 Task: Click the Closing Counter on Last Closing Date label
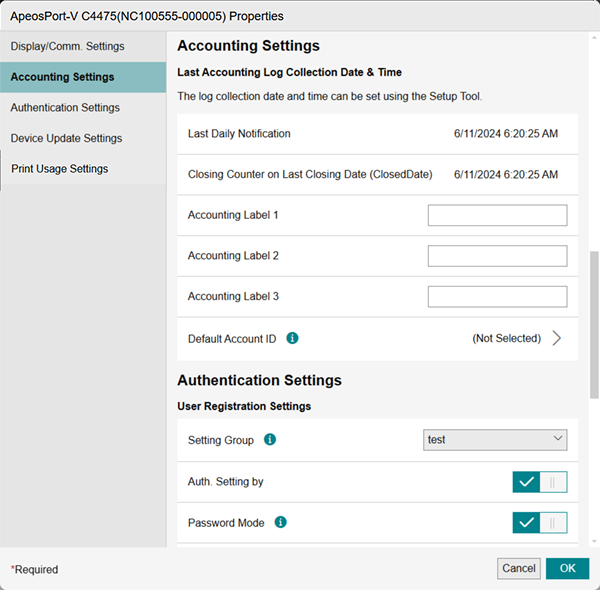point(310,174)
